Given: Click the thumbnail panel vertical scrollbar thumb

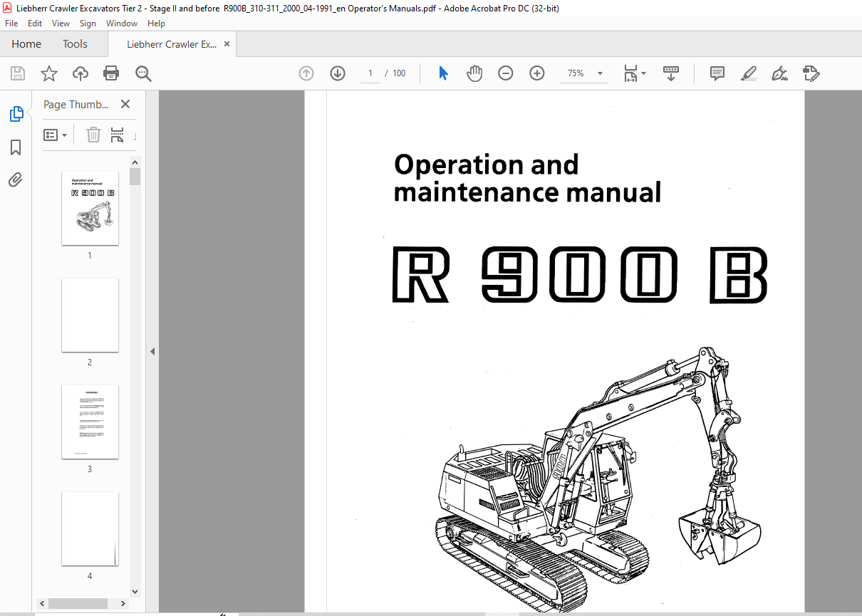Looking at the screenshot, I should pyautogui.click(x=135, y=177).
